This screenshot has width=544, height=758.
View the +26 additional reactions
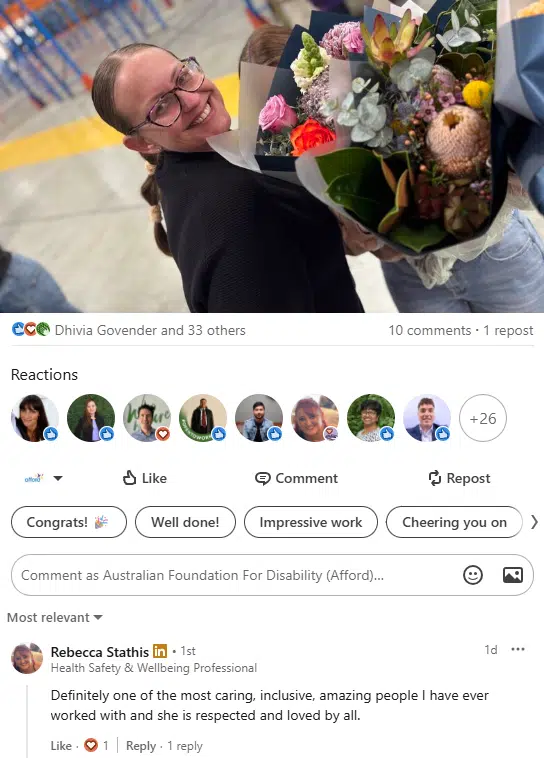click(483, 418)
